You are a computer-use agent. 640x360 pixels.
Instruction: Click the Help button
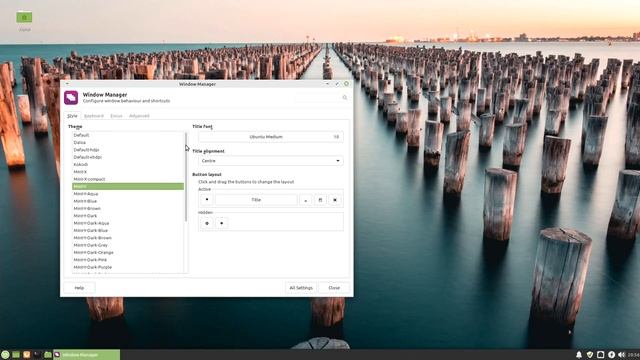click(79, 288)
